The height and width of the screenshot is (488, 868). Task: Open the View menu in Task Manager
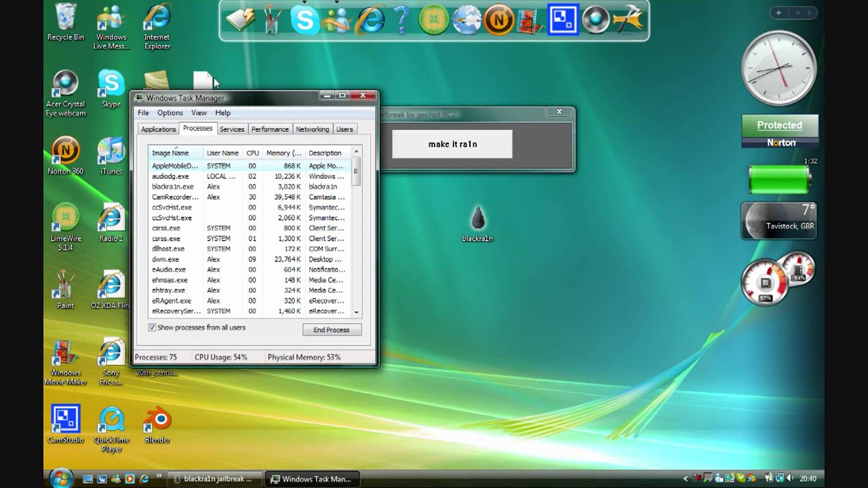point(199,113)
